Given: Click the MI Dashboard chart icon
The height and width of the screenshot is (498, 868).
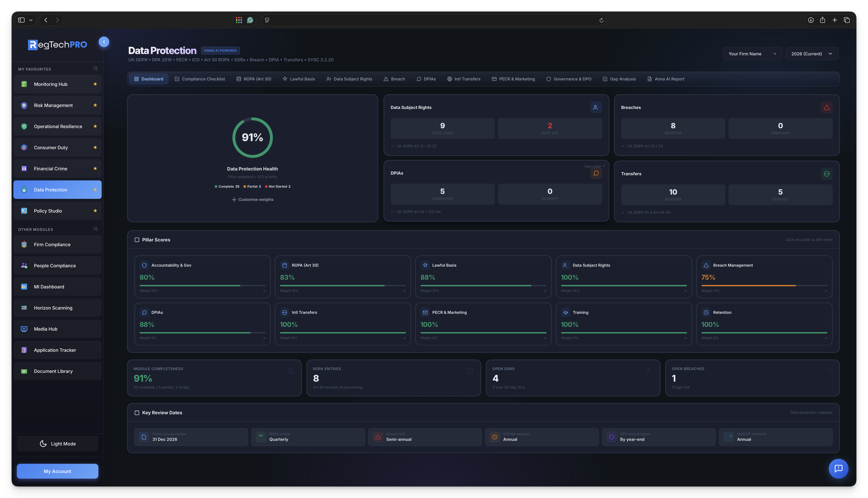Looking at the screenshot, I should coord(24,287).
